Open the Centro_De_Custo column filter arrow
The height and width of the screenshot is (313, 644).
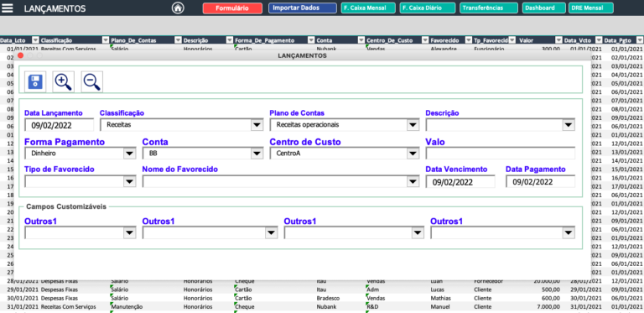point(424,39)
